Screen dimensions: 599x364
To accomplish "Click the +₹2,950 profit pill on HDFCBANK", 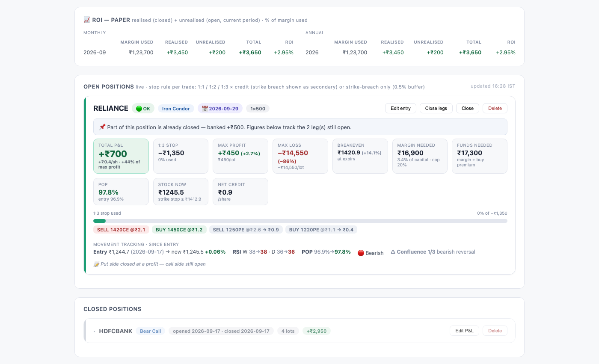I will click(x=317, y=331).
